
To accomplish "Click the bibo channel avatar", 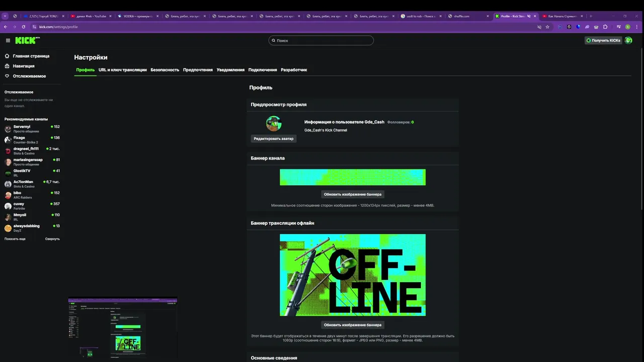I will point(8,195).
